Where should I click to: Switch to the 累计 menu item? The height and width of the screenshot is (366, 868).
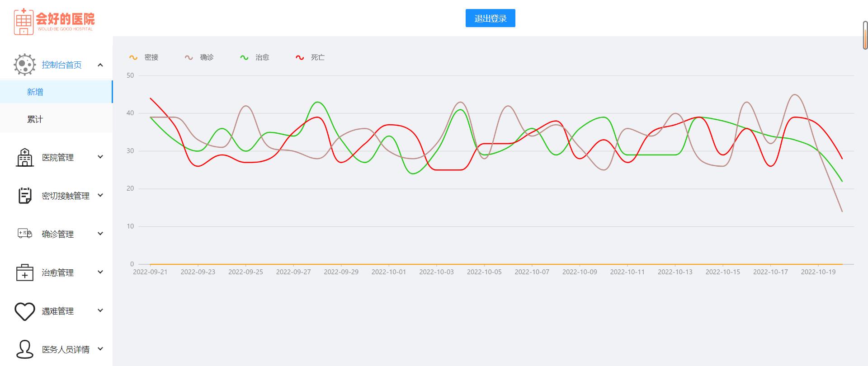click(x=35, y=119)
